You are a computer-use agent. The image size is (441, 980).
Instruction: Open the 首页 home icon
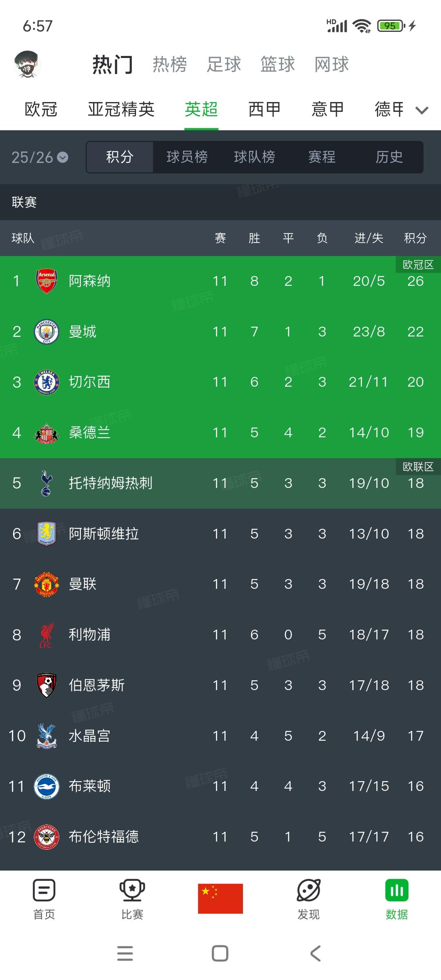[44, 891]
